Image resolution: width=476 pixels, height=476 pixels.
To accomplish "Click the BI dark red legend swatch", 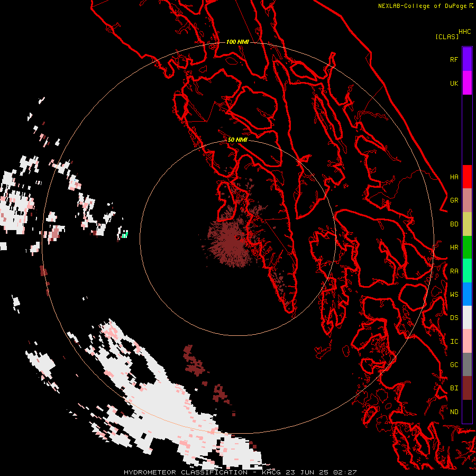I will pos(467,388).
